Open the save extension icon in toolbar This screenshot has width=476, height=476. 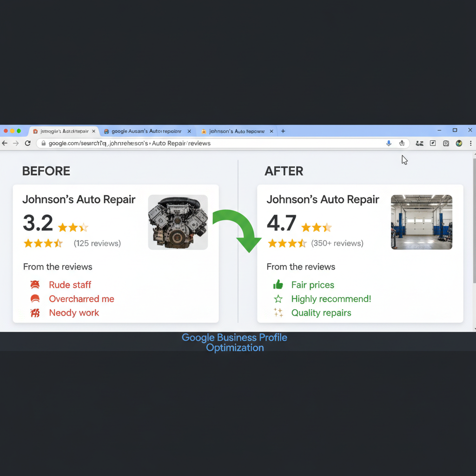coord(446,143)
